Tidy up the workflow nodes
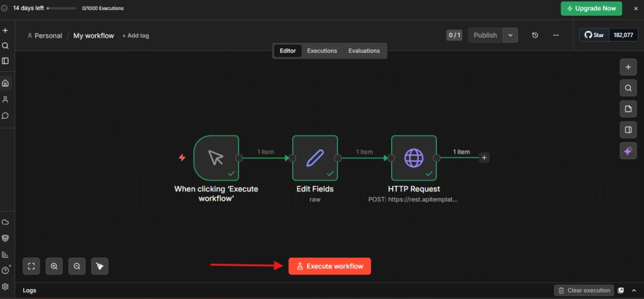 (100, 266)
